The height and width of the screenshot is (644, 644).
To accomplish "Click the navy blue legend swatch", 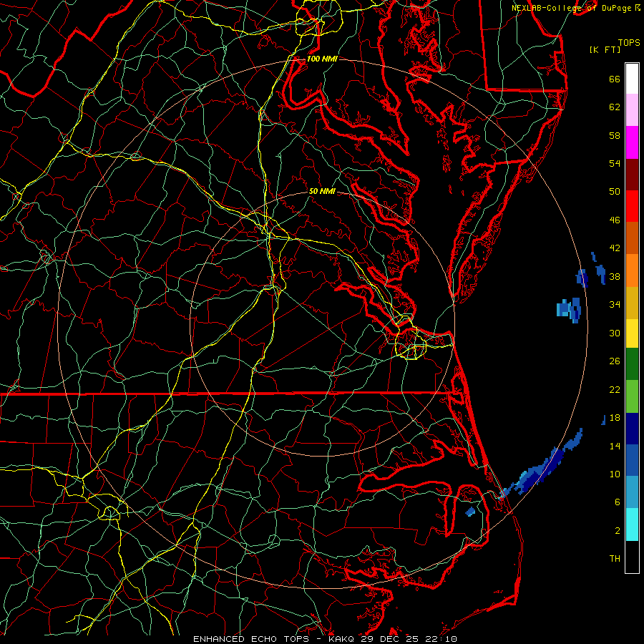I will [x=632, y=429].
